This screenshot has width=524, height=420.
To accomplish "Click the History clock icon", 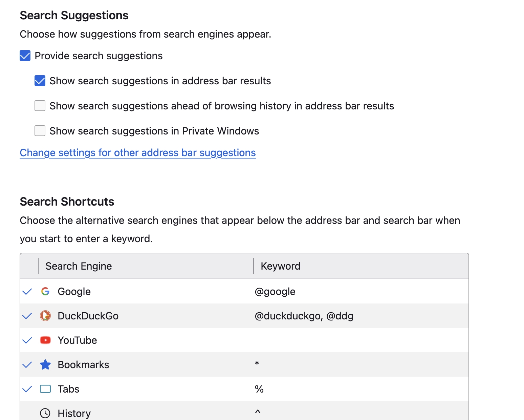I will (x=45, y=413).
